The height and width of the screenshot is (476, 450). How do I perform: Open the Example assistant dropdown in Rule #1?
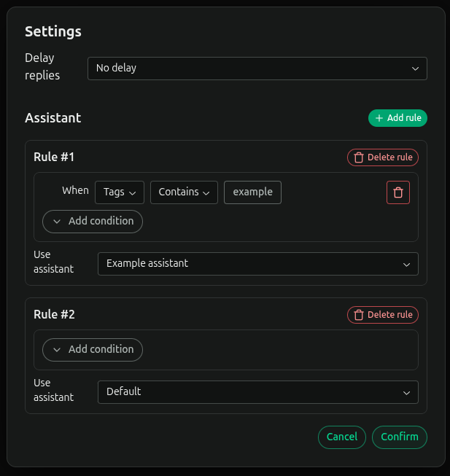pyautogui.click(x=257, y=264)
